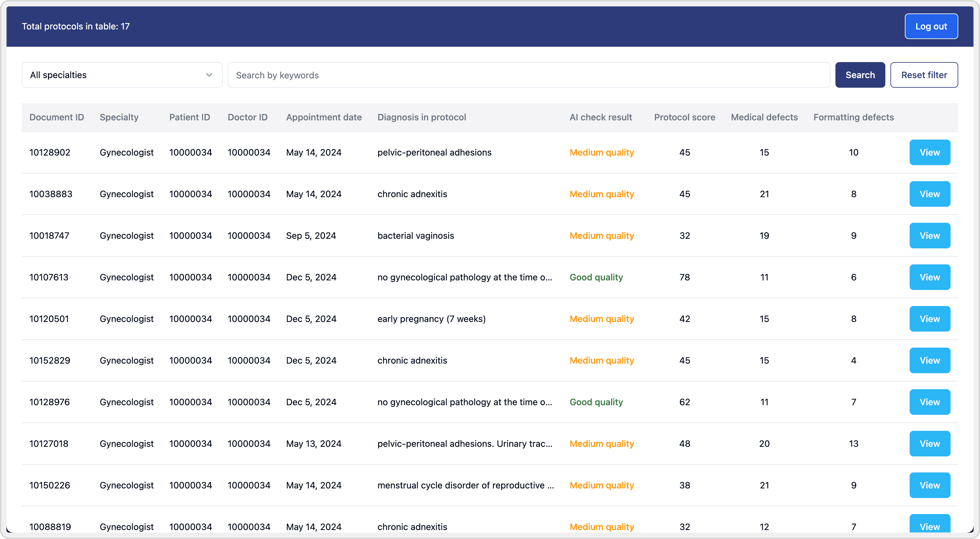Open View for document 10127018
This screenshot has height=539, width=980.
pyautogui.click(x=929, y=444)
